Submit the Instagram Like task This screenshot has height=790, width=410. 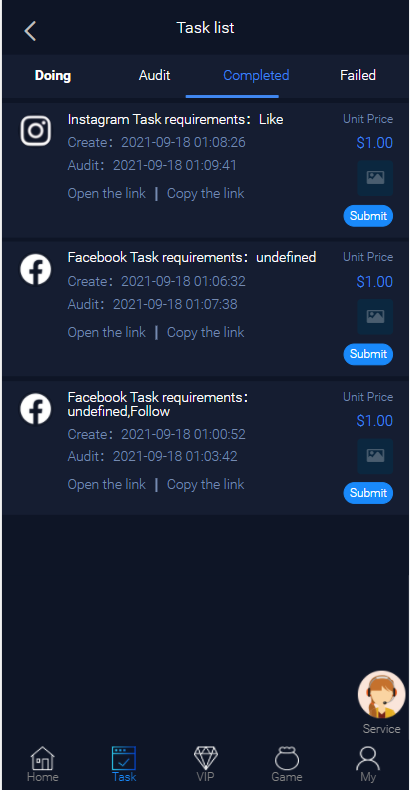368,216
